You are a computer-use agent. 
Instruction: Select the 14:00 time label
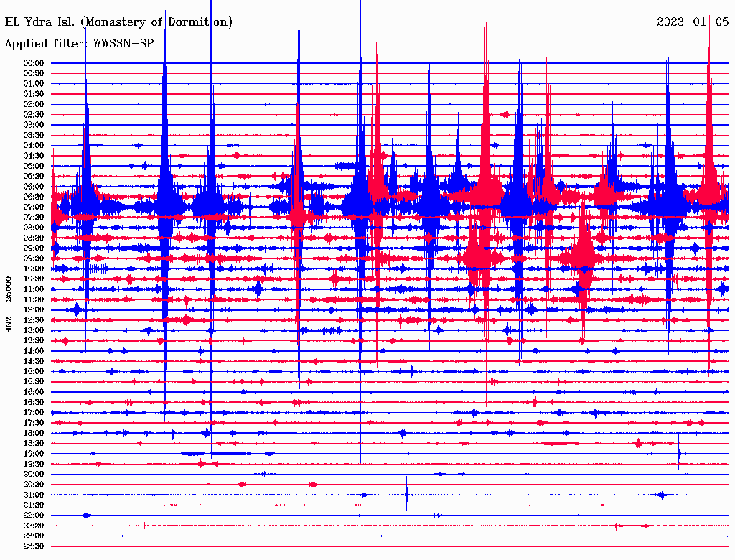click(x=34, y=351)
